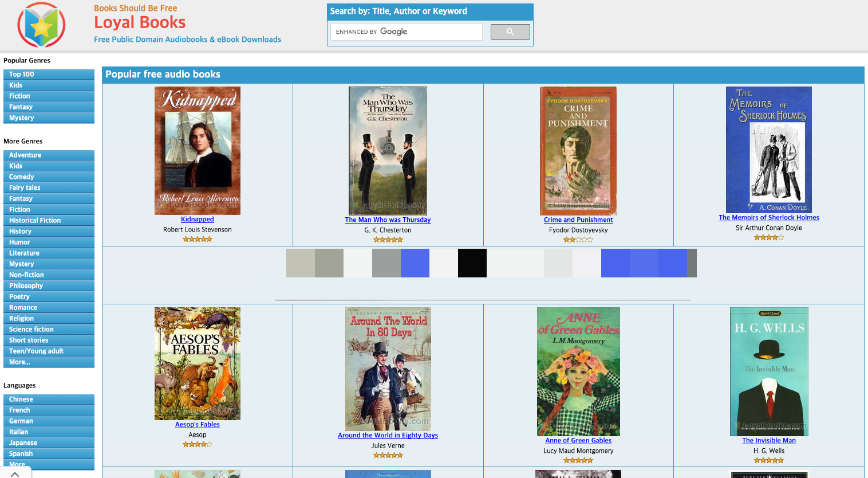The image size is (868, 478).
Task: Select French language books
Action: point(49,410)
